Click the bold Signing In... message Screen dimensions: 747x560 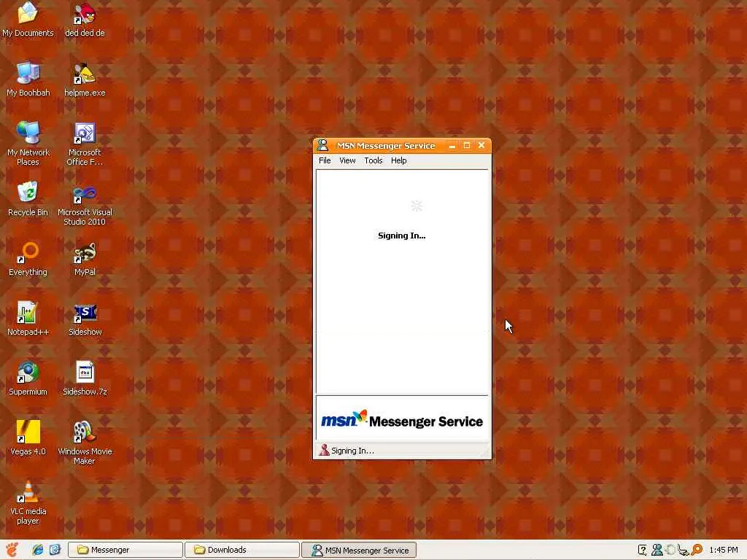[x=402, y=236]
